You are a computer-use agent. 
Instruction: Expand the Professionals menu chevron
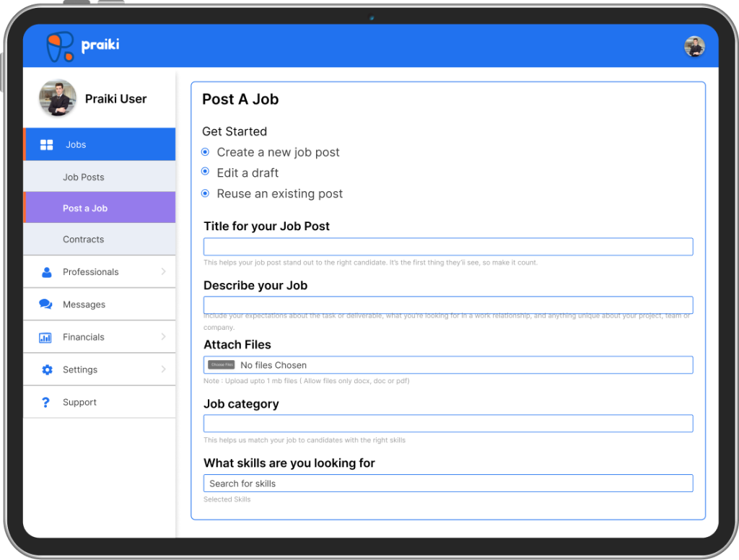pyautogui.click(x=164, y=271)
